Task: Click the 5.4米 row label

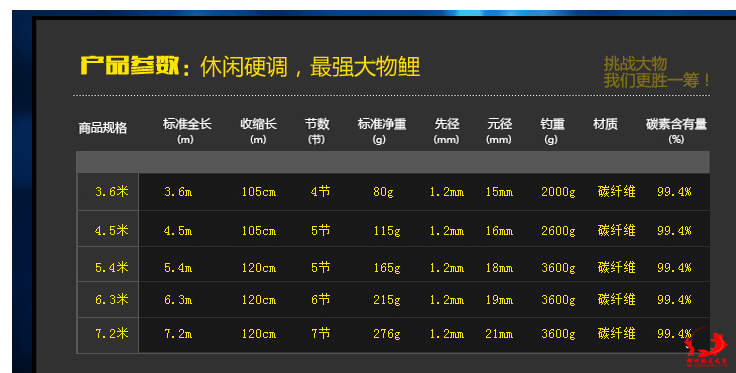Action: (x=112, y=267)
